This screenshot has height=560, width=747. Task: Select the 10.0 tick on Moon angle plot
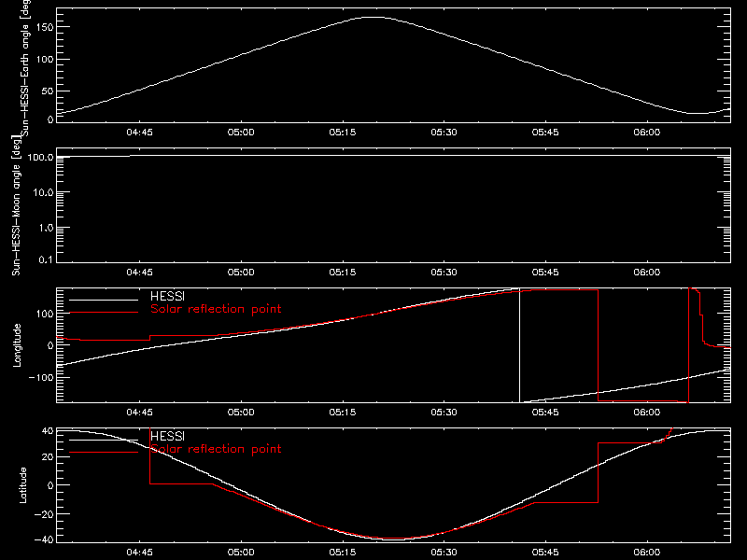point(43,192)
